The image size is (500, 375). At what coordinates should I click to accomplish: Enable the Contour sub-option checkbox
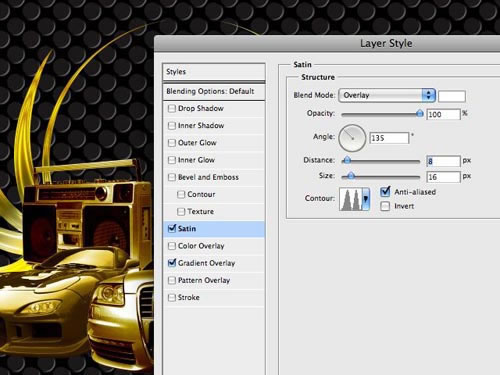point(181,194)
